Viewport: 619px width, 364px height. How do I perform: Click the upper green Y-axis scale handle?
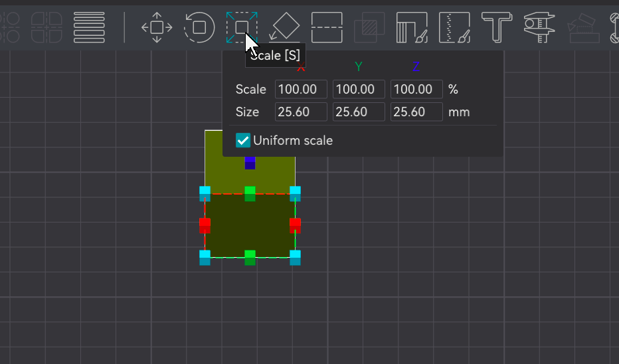250,194
